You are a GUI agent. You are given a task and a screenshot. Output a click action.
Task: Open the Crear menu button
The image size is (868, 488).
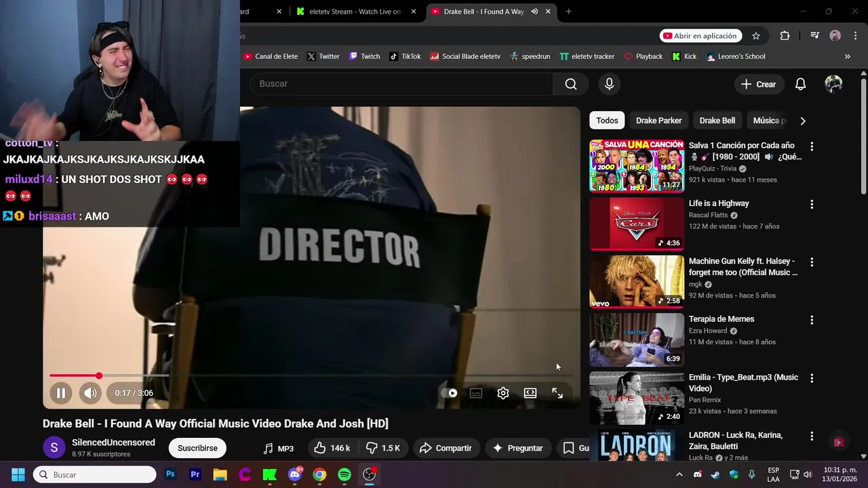758,84
